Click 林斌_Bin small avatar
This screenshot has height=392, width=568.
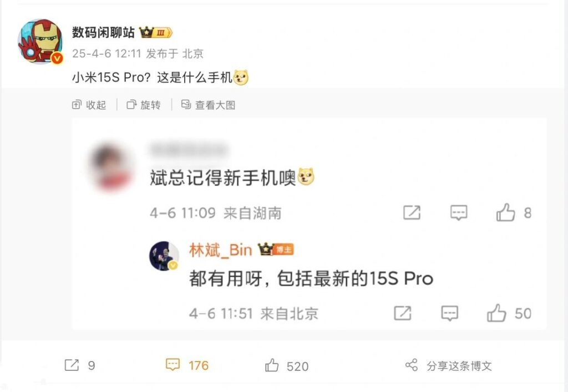click(164, 256)
